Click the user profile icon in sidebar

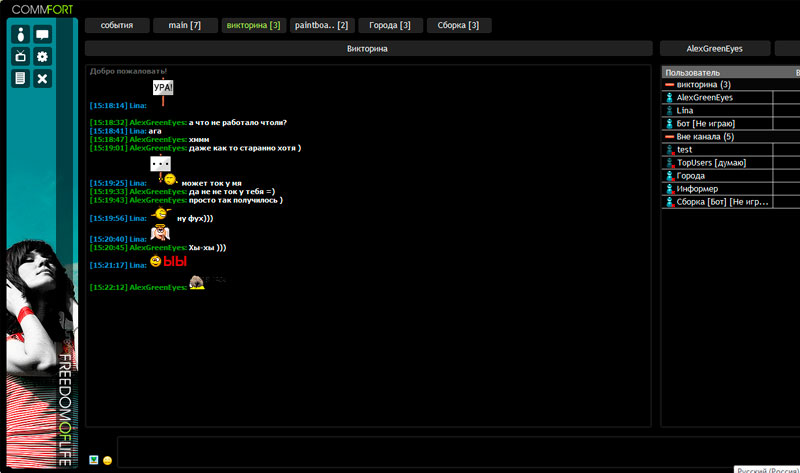[x=20, y=35]
